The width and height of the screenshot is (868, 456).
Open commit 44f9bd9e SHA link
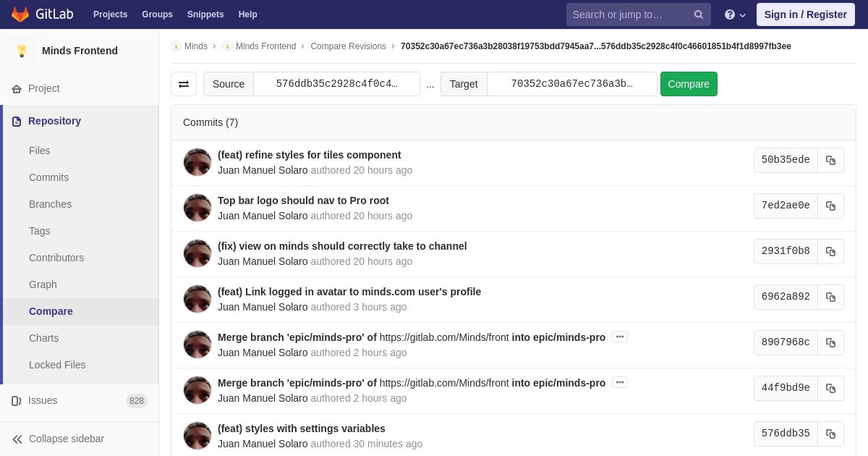[x=786, y=388]
